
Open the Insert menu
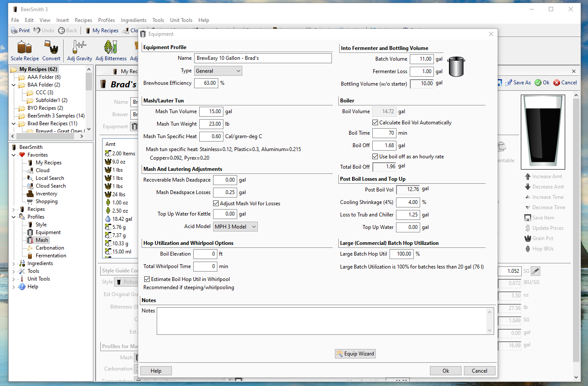click(62, 20)
